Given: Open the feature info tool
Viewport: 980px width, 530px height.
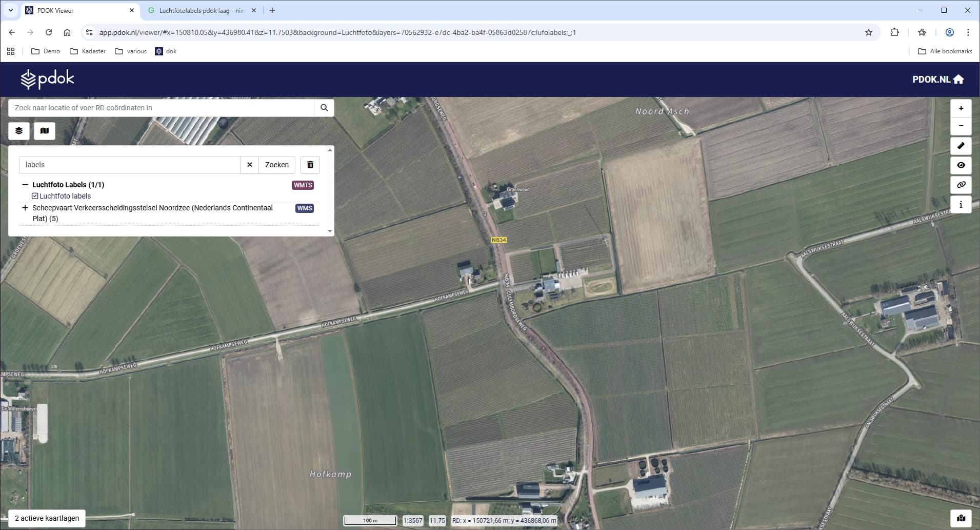Looking at the screenshot, I should 961,204.
